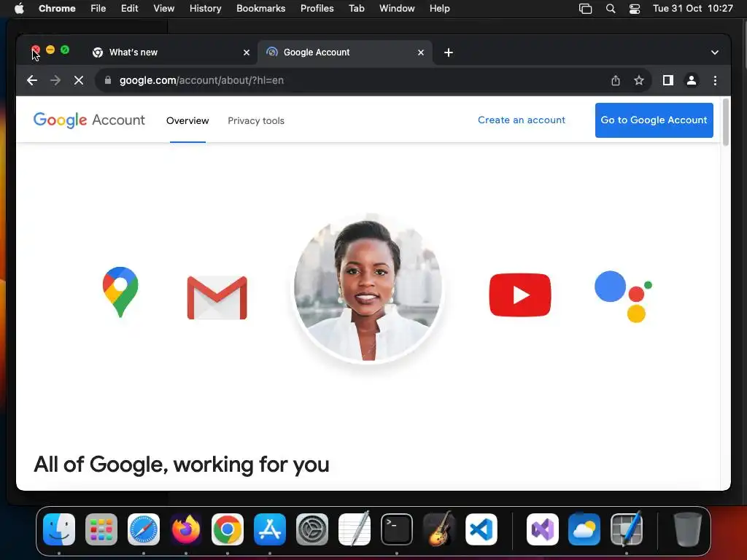Close the What's new tab
The image size is (747, 560).
tap(247, 52)
